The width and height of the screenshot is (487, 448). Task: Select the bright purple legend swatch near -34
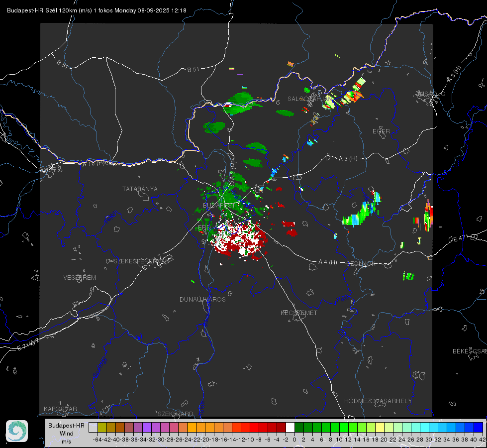147,427
